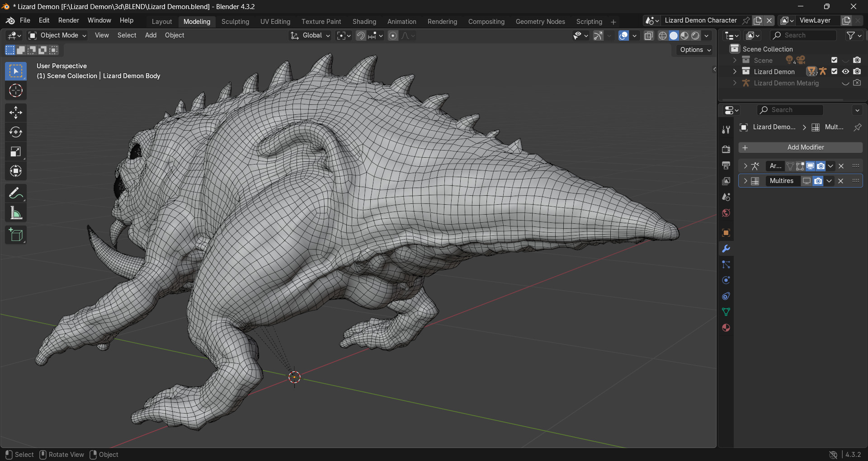Image resolution: width=868 pixels, height=461 pixels.
Task: Switch to the Sculpting workspace tab
Action: click(x=235, y=22)
